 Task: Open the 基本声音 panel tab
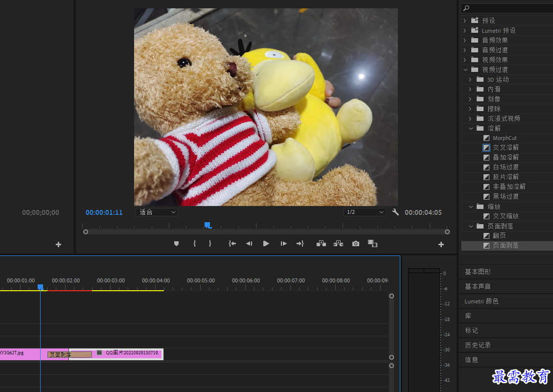[478, 286]
